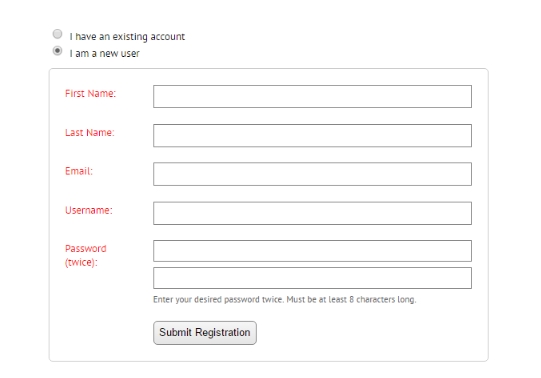The height and width of the screenshot is (378, 541).
Task: Click the red "Last Name:" label
Action: (x=90, y=132)
